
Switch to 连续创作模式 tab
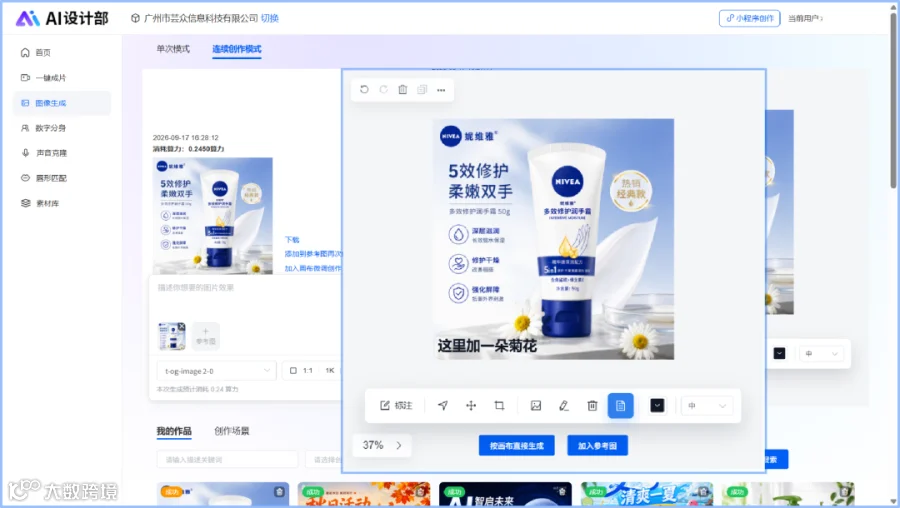coord(236,49)
